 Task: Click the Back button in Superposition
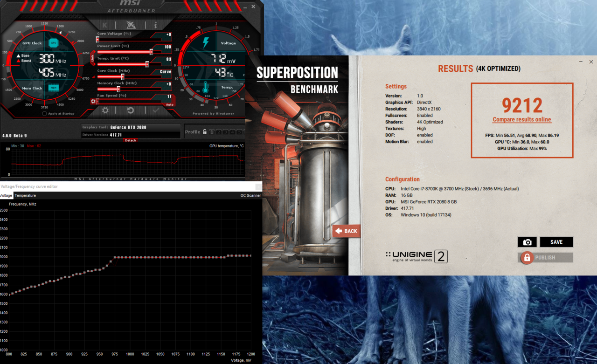point(347,231)
